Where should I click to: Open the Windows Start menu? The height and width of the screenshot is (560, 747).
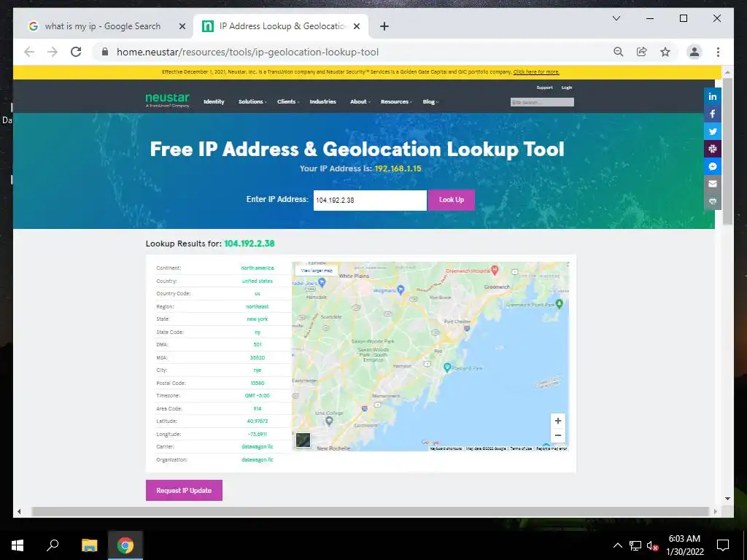18,545
